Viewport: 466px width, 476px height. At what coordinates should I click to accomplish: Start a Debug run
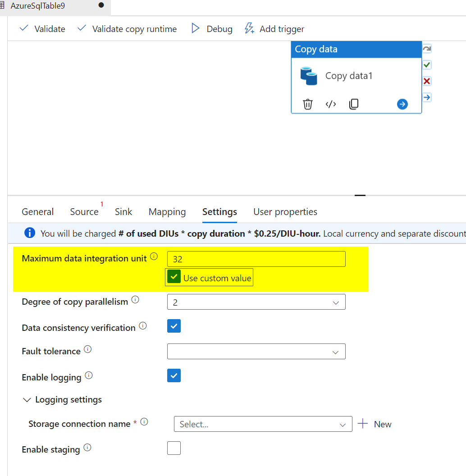pos(212,28)
